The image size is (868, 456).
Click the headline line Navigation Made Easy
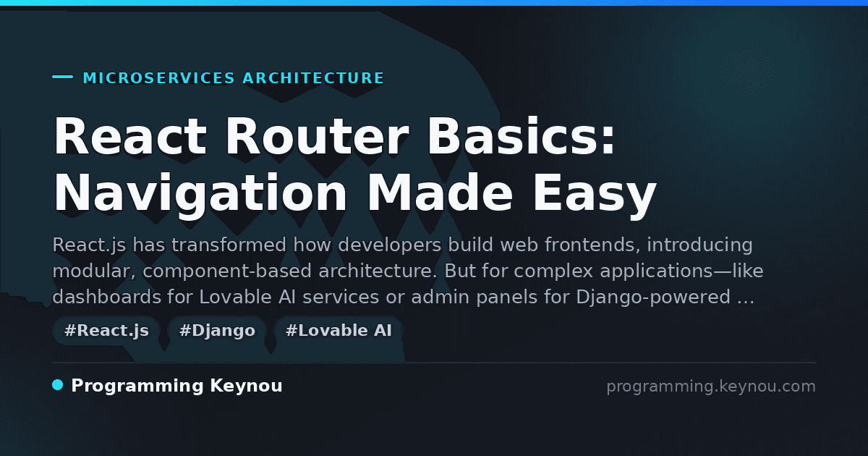[354, 194]
